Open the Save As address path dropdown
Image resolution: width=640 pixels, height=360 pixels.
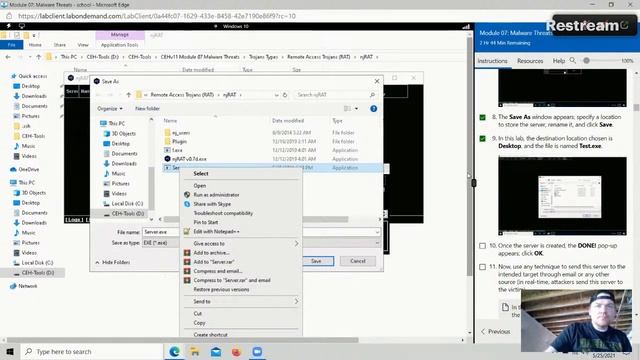(276, 95)
